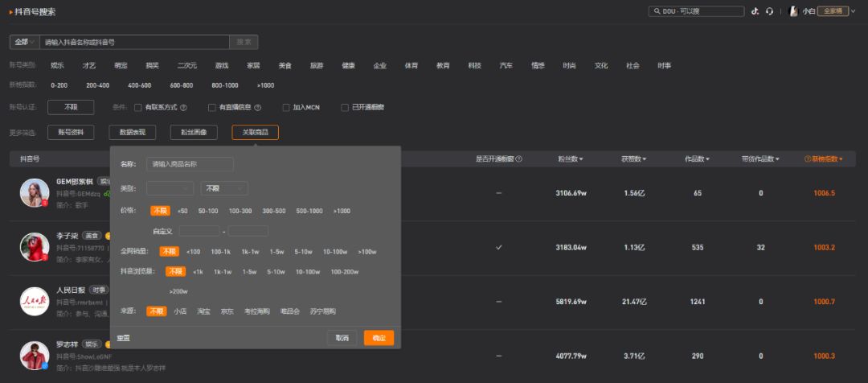This screenshot has width=868, height=383.
Task: Click 李子柒 profile avatar
Action: coord(35,247)
